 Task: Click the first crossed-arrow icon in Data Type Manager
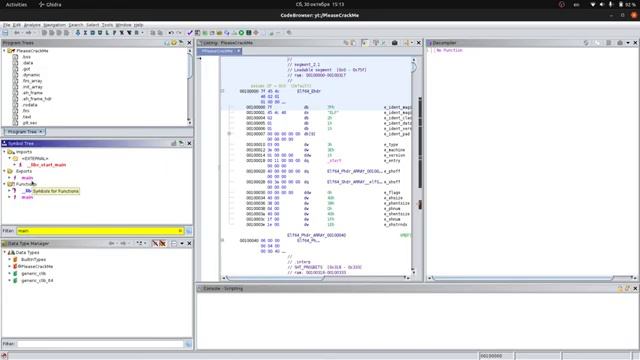[x=155, y=243]
